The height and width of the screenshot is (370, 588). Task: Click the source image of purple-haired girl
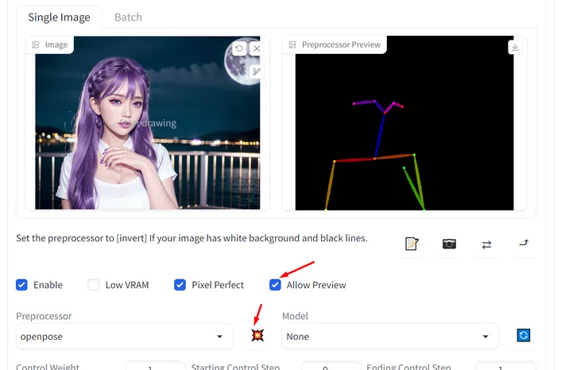point(147,122)
